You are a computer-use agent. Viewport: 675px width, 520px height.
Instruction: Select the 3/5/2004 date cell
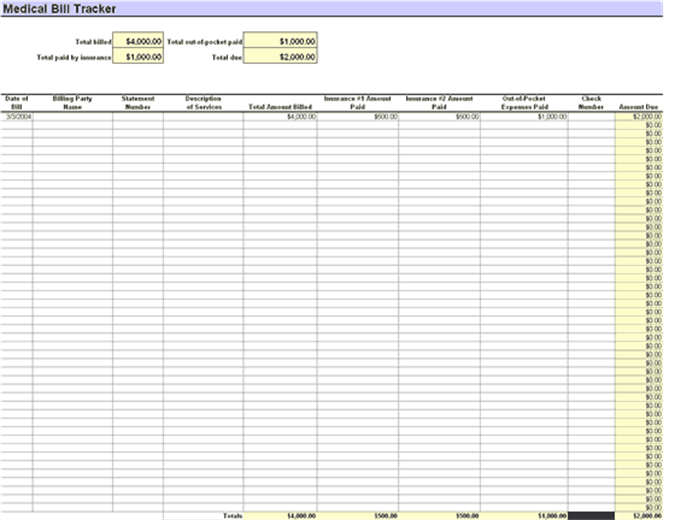point(16,117)
